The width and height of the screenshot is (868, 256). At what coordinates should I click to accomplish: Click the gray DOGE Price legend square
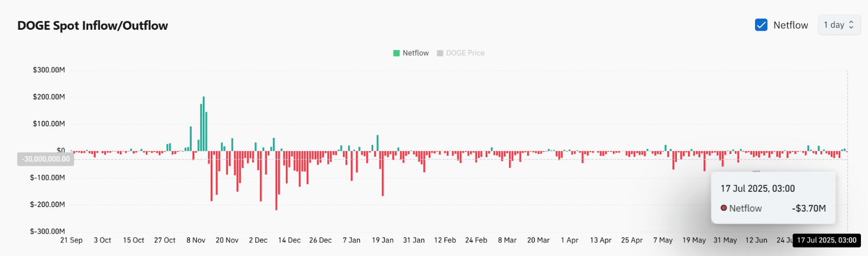440,53
